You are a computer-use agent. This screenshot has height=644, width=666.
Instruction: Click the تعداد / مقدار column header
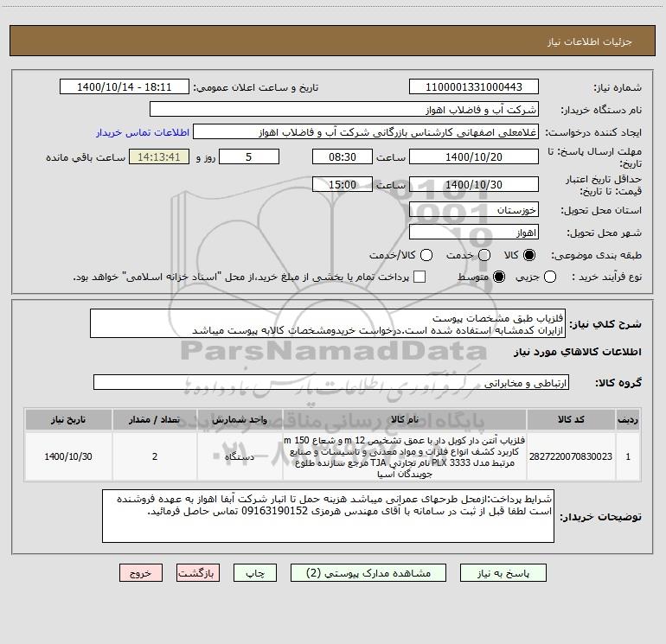[x=155, y=419]
